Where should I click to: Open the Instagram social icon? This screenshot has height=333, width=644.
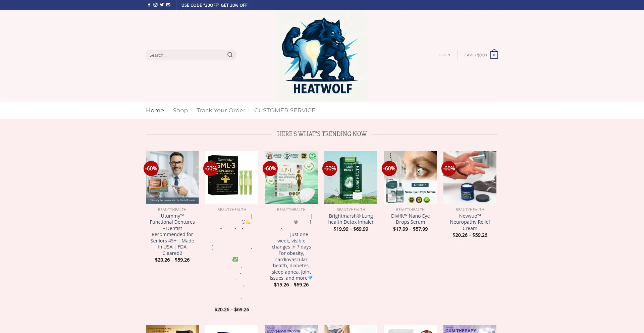pos(155,5)
